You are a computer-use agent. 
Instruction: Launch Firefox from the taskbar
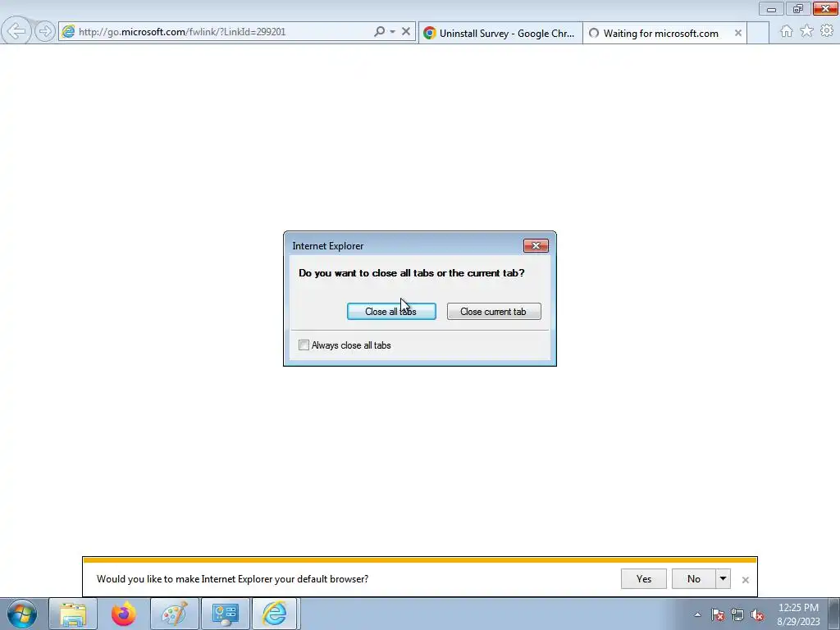124,614
